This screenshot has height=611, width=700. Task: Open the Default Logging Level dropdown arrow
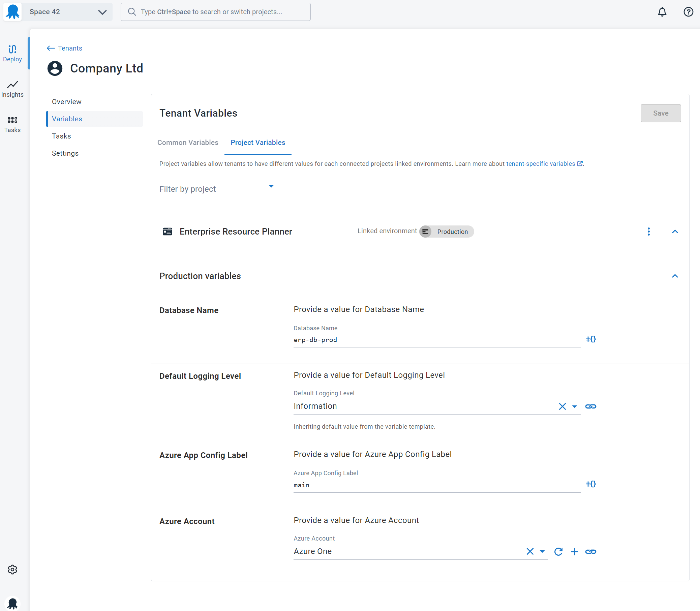pos(575,406)
